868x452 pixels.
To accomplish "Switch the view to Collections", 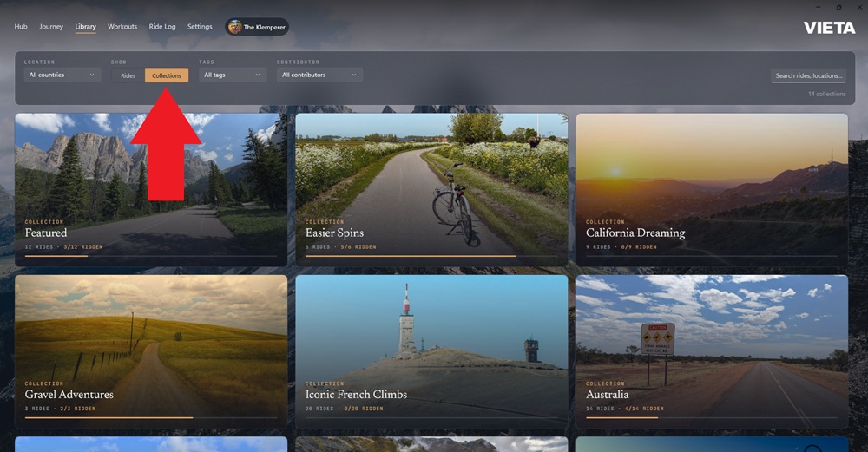I will click(x=167, y=75).
